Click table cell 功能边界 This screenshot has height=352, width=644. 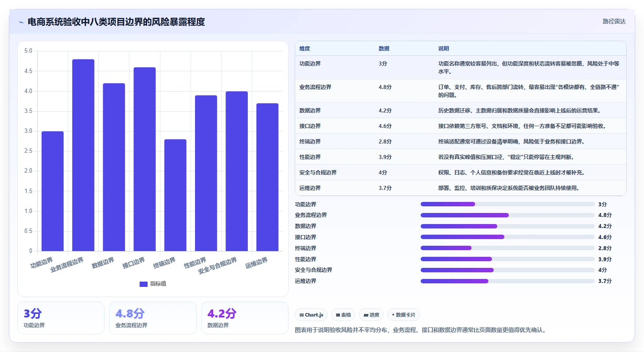coord(310,64)
